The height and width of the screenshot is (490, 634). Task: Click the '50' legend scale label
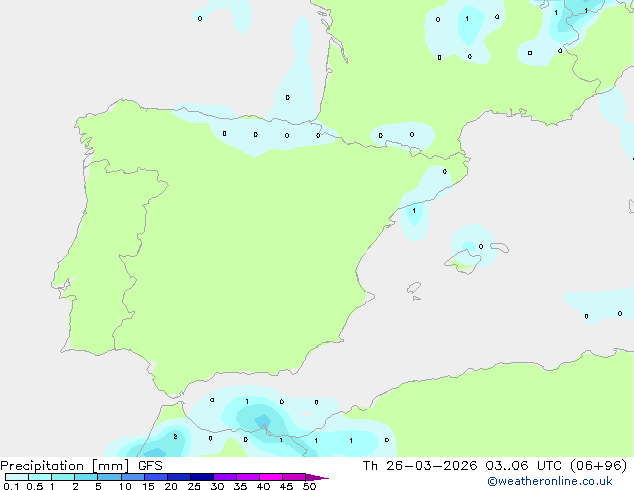tap(309, 486)
